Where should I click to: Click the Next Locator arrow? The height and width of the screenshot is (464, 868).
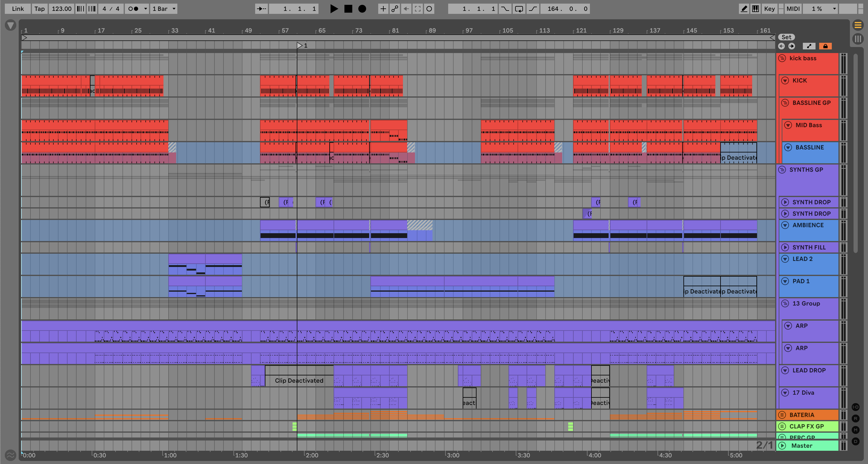[791, 46]
